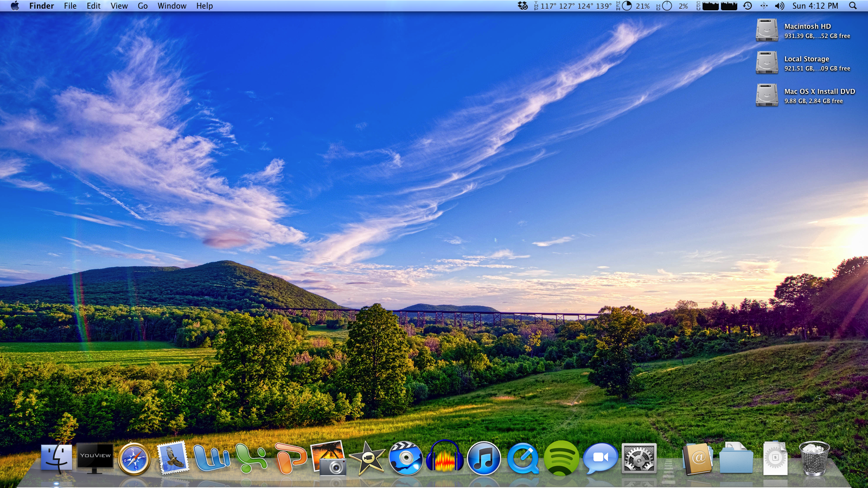
Task: Open the Trash in the Dock
Action: tap(814, 459)
